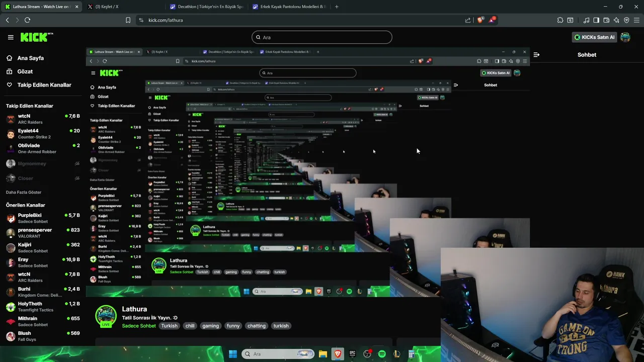Collapse the Sohbet chat panel arrow icon

536,55
